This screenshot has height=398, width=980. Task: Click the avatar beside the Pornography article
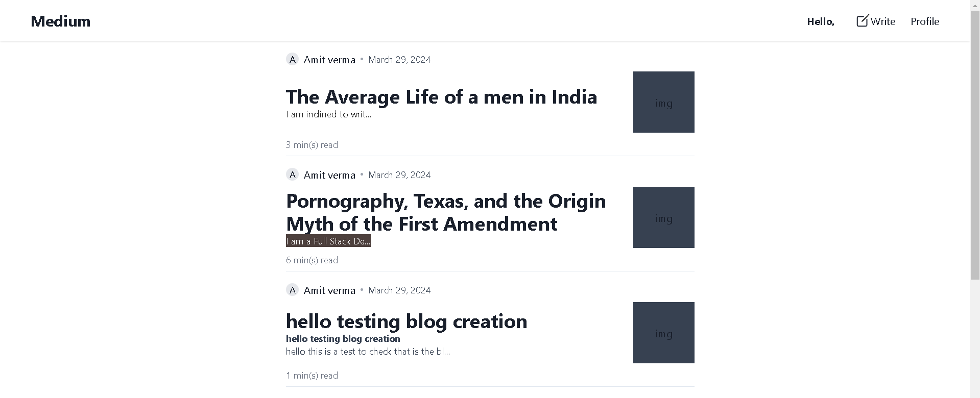[292, 175]
